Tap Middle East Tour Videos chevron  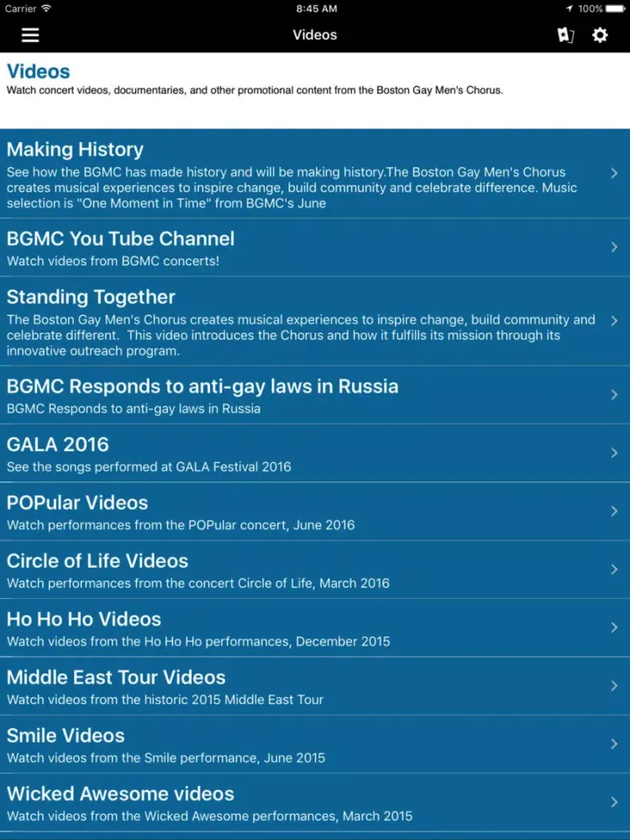coord(614,685)
